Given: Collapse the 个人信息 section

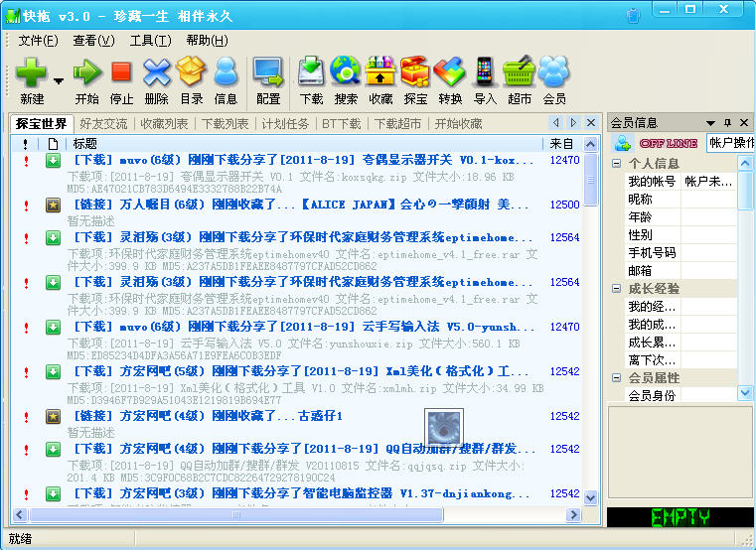Looking at the screenshot, I should tap(616, 164).
